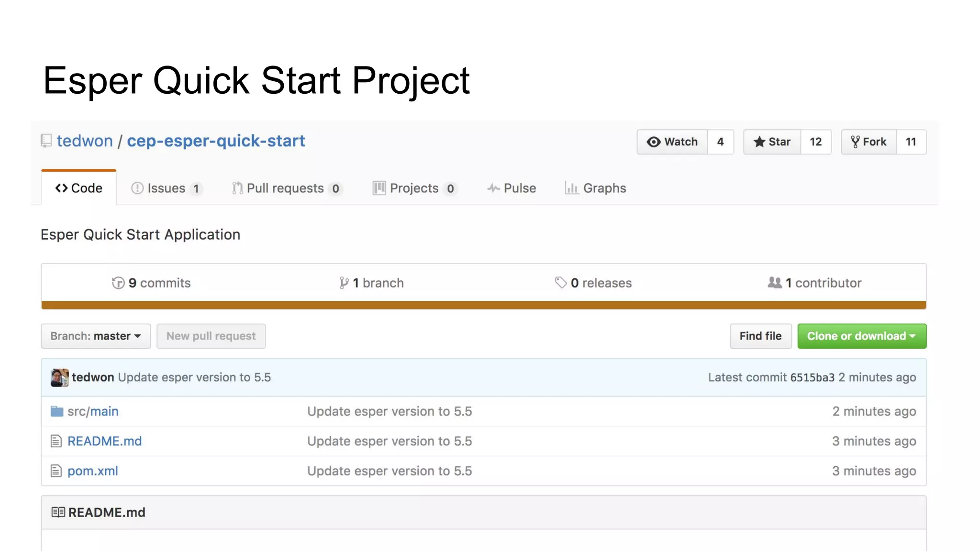Viewport: 980px width, 551px height.
Task: Open the README.md file link
Action: pos(104,441)
